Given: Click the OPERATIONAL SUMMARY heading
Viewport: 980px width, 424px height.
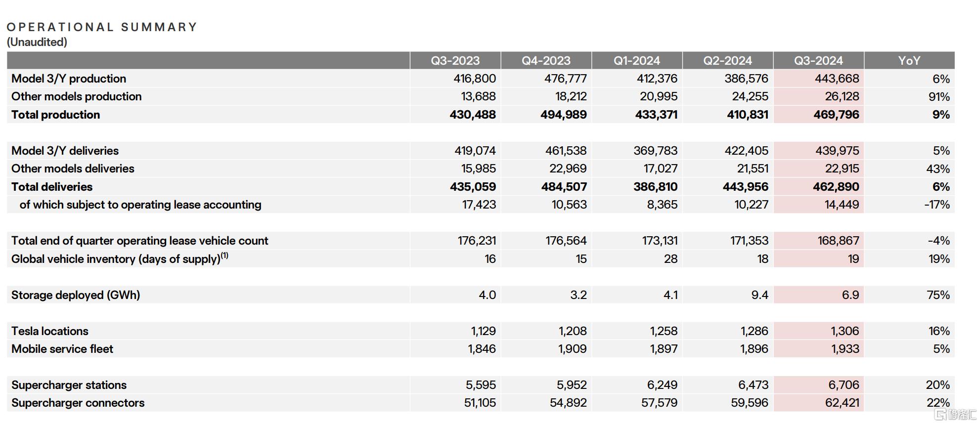Looking at the screenshot, I should (102, 27).
